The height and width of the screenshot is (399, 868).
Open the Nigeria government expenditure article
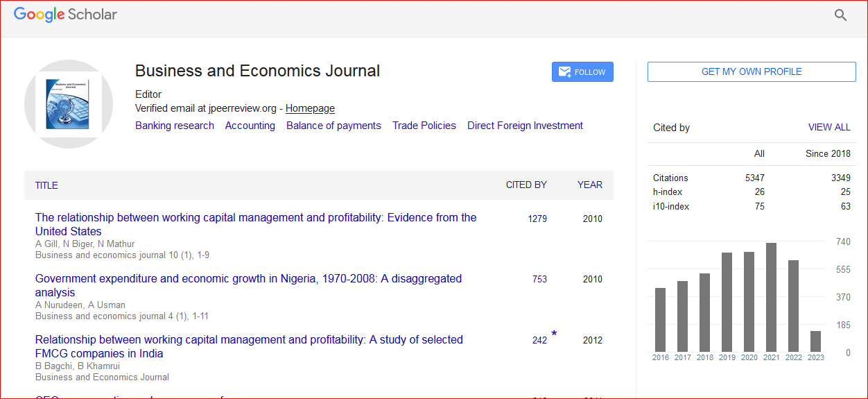coord(248,279)
